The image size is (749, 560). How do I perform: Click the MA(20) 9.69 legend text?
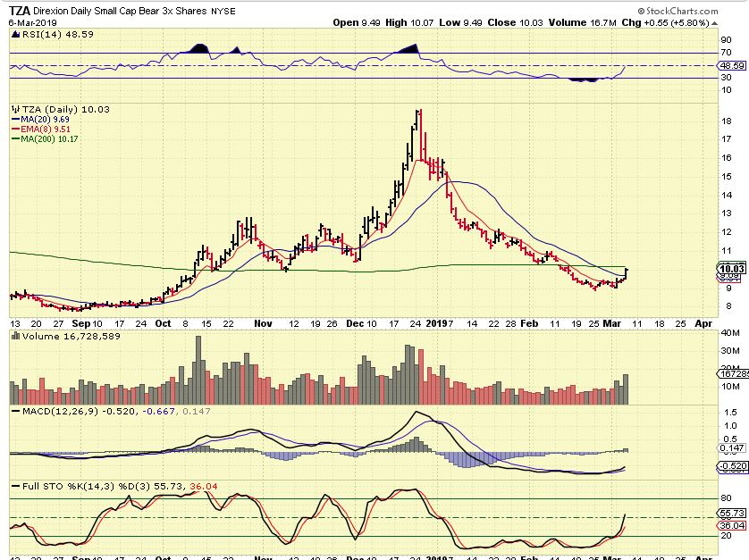[45, 120]
